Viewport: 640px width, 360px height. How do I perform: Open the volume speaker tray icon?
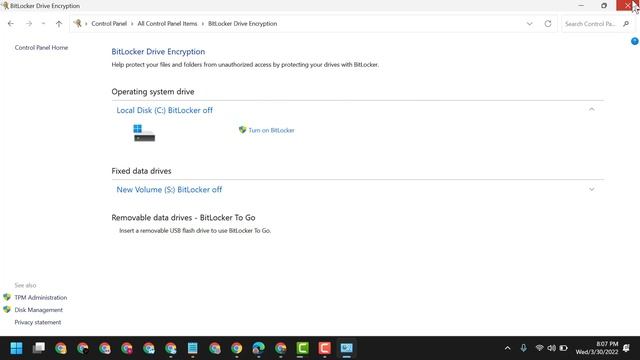click(x=551, y=348)
